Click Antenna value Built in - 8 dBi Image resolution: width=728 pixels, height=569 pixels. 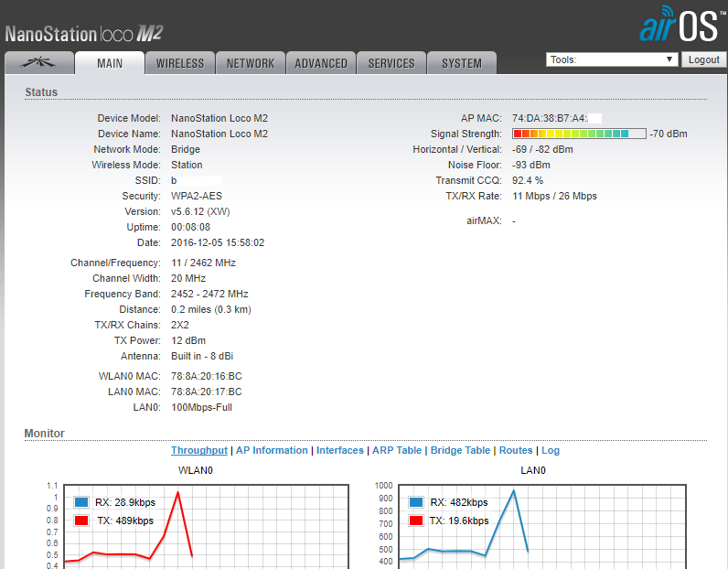[x=202, y=356]
